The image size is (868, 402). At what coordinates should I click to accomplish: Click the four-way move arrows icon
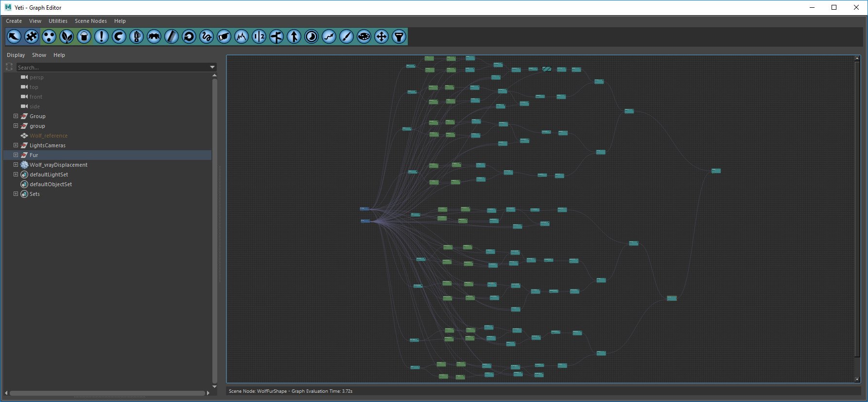click(382, 36)
